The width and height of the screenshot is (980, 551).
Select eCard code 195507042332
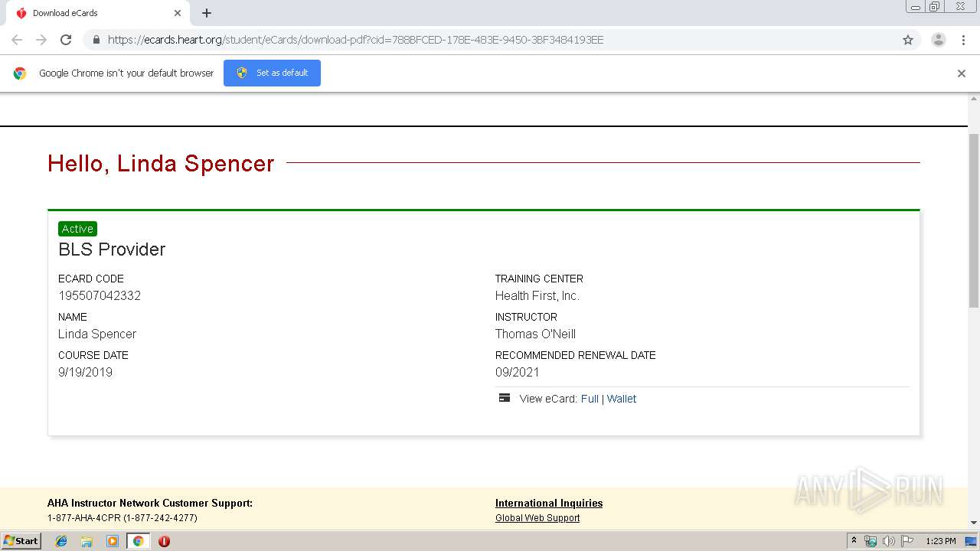[x=100, y=295]
